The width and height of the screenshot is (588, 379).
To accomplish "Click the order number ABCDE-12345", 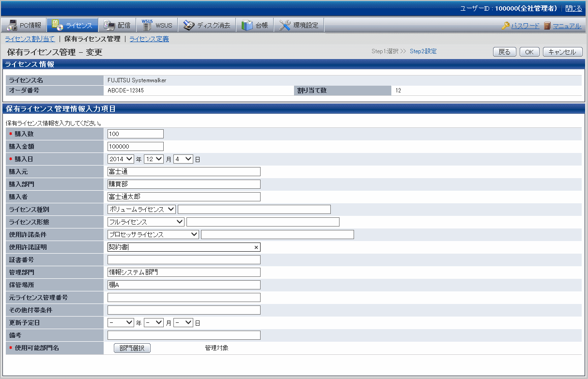I will pos(125,91).
